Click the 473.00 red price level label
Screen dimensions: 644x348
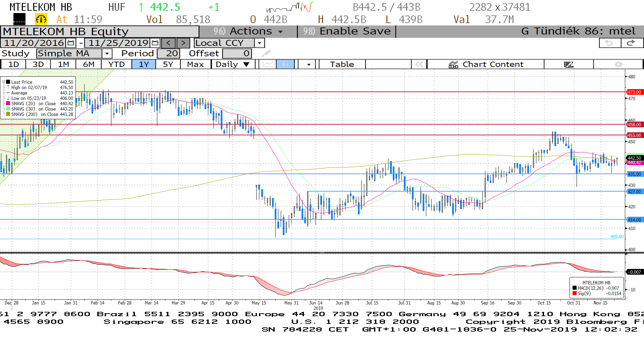pyautogui.click(x=634, y=92)
